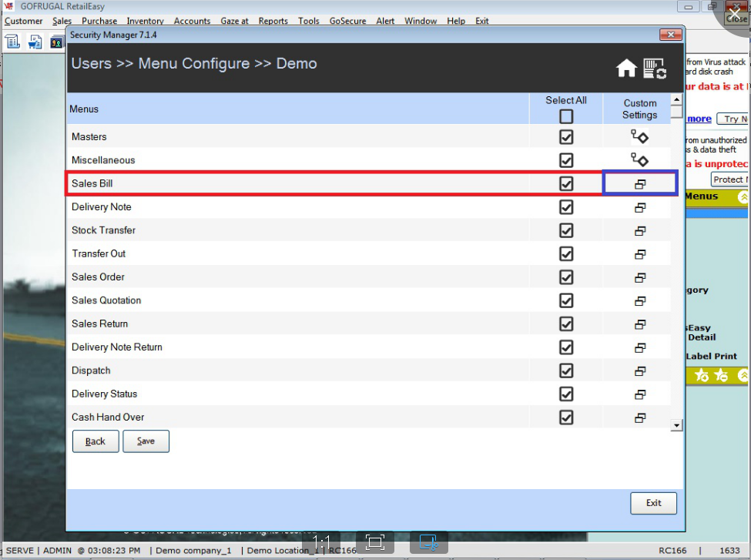Uncheck the Delivery Note checkbox

pos(566,207)
